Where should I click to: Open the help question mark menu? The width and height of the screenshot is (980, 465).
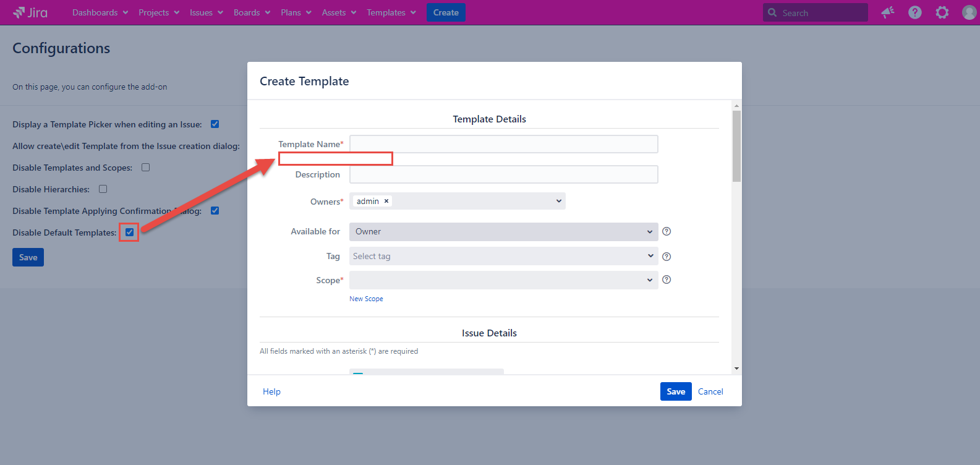click(x=915, y=12)
